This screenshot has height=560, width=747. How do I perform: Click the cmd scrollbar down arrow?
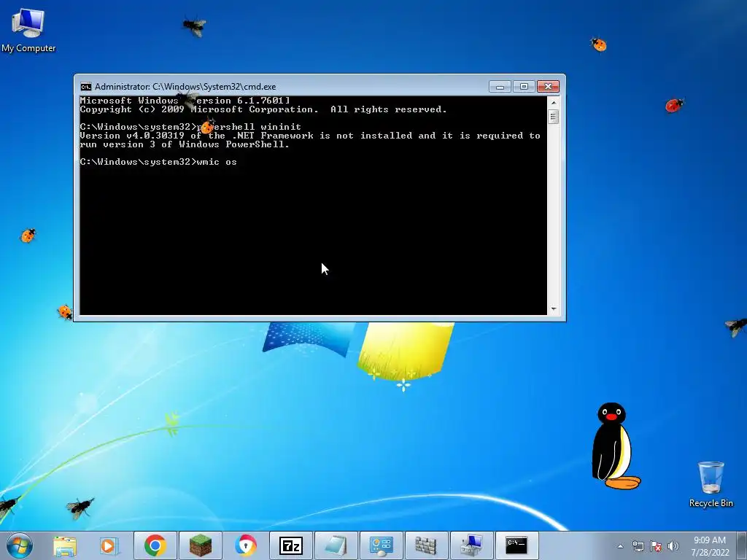pyautogui.click(x=553, y=309)
